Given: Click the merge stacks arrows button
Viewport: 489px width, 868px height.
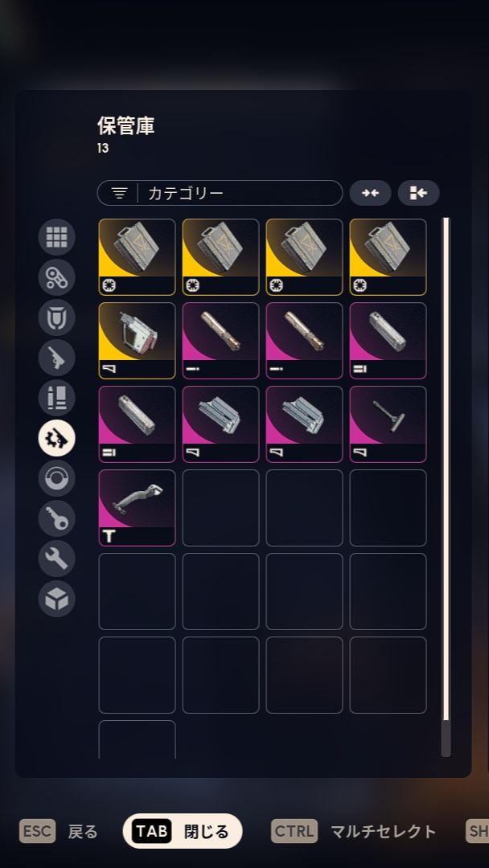Looking at the screenshot, I should coord(370,193).
